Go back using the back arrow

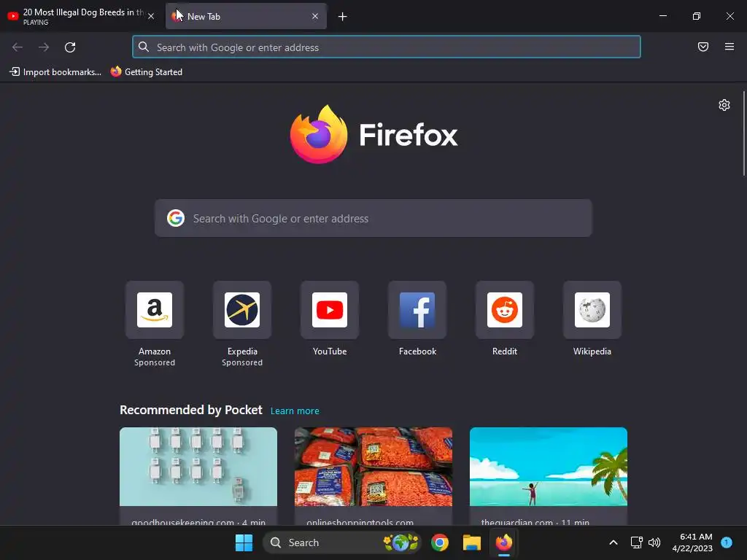coord(18,47)
